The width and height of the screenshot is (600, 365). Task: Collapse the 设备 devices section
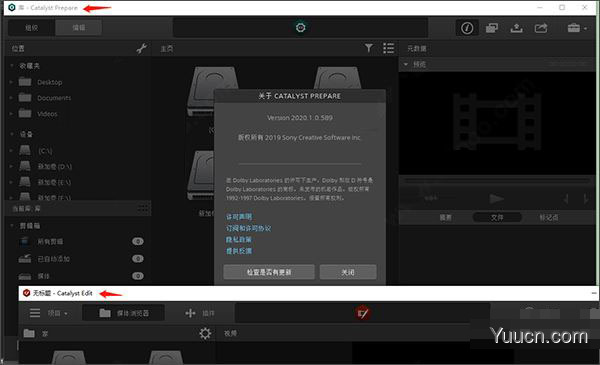(11, 134)
